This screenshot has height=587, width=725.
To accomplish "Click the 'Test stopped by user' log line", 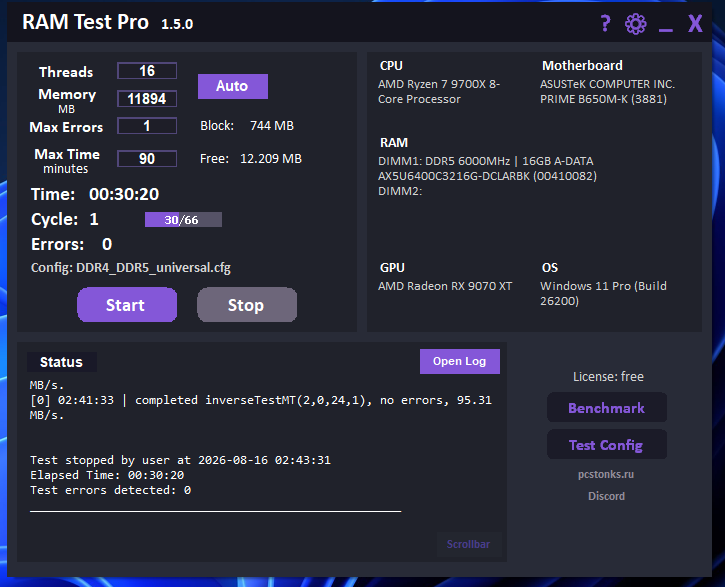I will (x=180, y=460).
